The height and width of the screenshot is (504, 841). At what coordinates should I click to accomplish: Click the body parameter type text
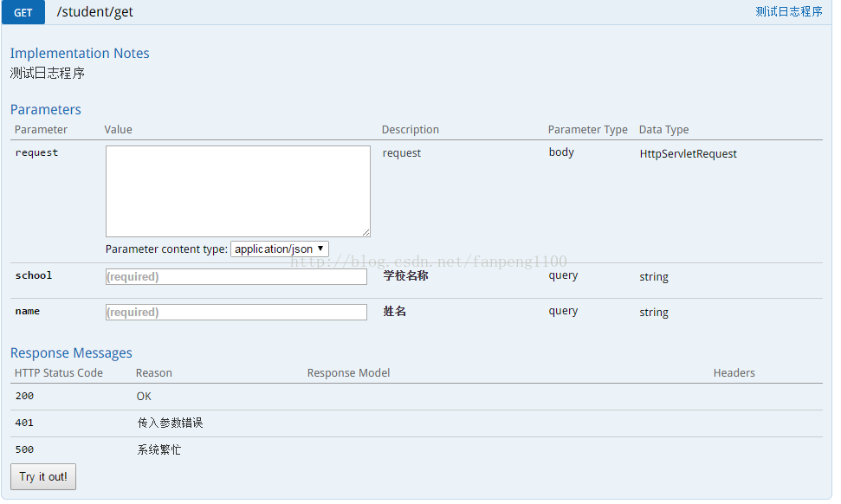(561, 152)
